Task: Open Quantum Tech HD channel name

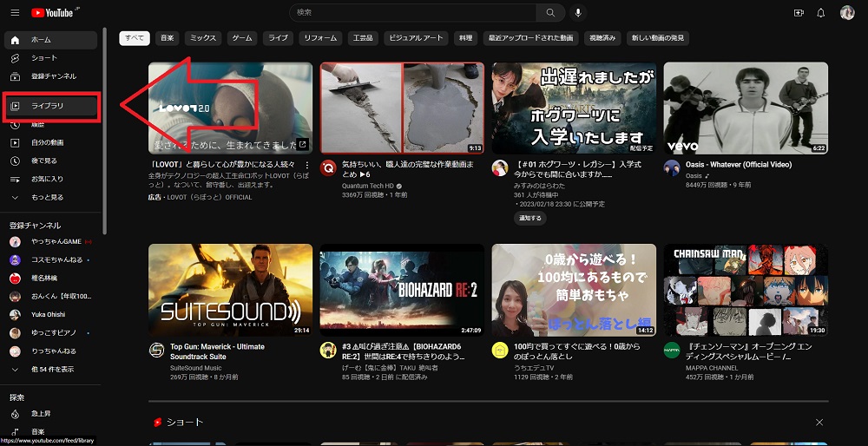Action: [x=367, y=186]
